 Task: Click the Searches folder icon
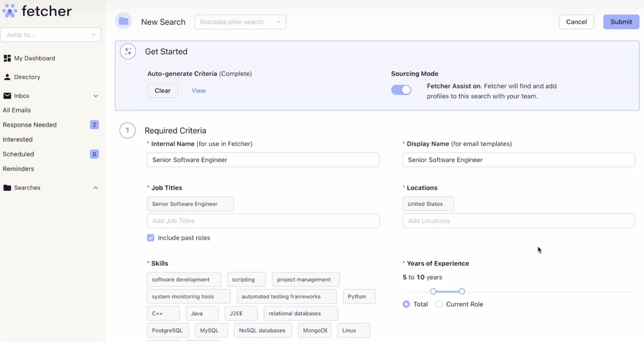[x=6, y=187]
